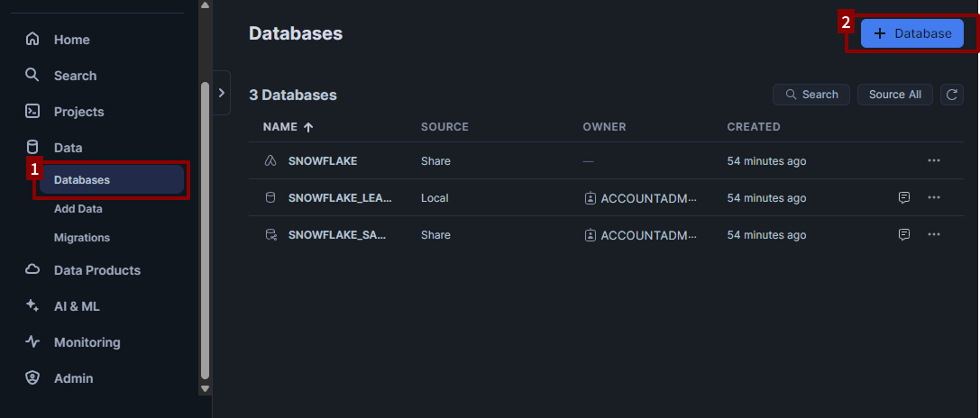Click the SOURCE column header
This screenshot has width=980, height=418.
pos(444,127)
